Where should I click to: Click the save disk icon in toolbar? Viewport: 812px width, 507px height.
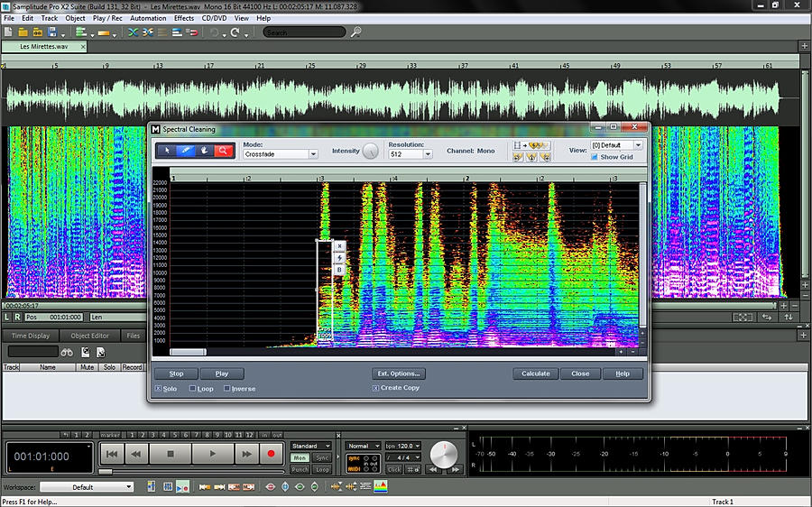[51, 32]
